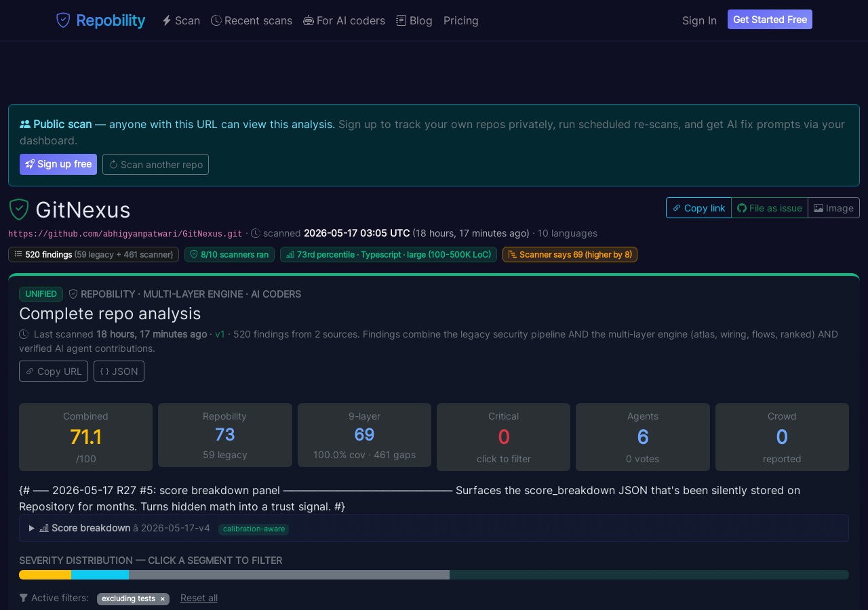Remove the excluding tests filter chip
The height and width of the screenshot is (610, 868).
pyautogui.click(x=163, y=599)
